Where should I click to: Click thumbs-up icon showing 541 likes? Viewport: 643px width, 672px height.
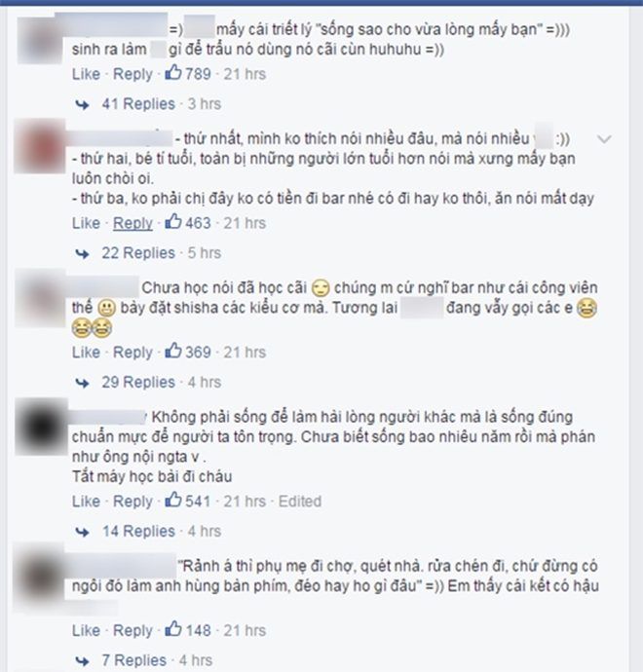(173, 501)
